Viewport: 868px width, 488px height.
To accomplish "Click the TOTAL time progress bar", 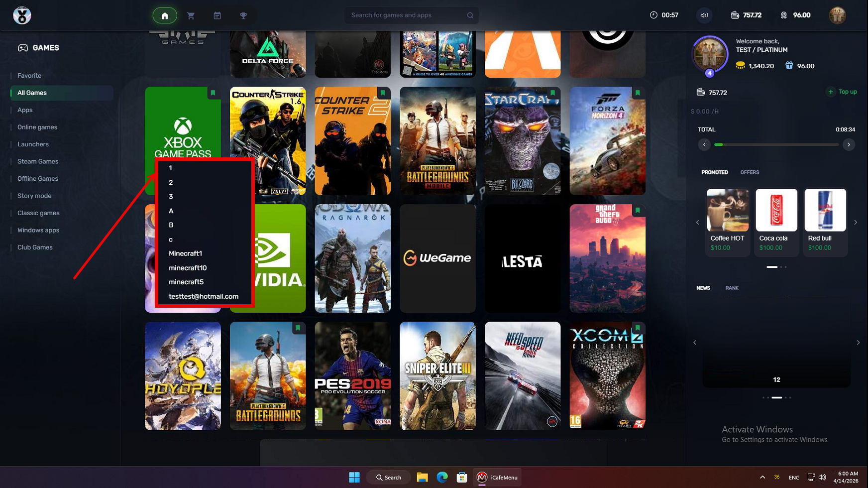I will pos(776,145).
